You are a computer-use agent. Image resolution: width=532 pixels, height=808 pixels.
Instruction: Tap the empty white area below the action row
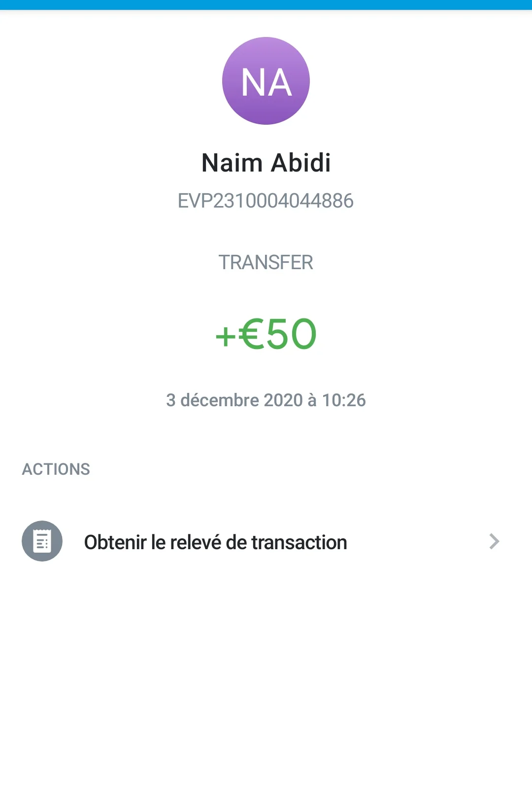coord(266,690)
